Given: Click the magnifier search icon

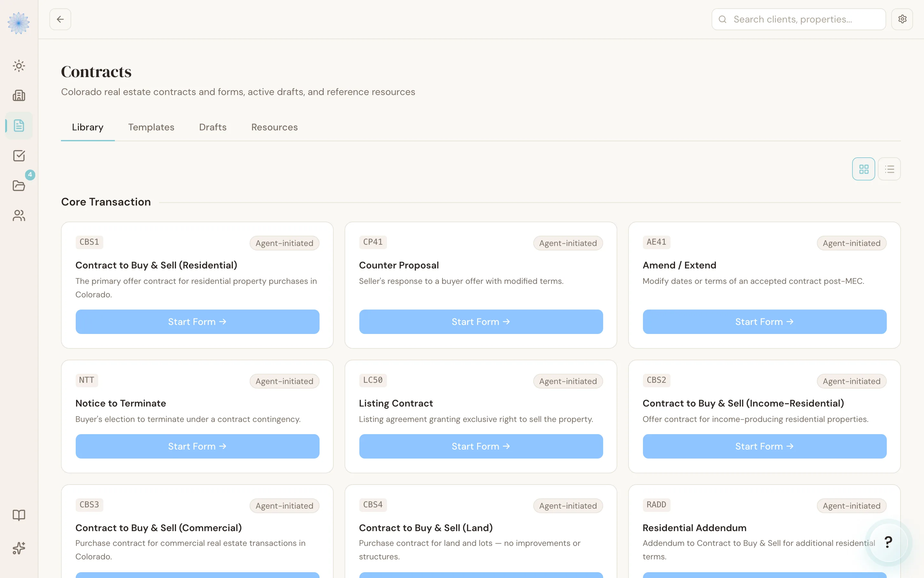Looking at the screenshot, I should 723,19.
